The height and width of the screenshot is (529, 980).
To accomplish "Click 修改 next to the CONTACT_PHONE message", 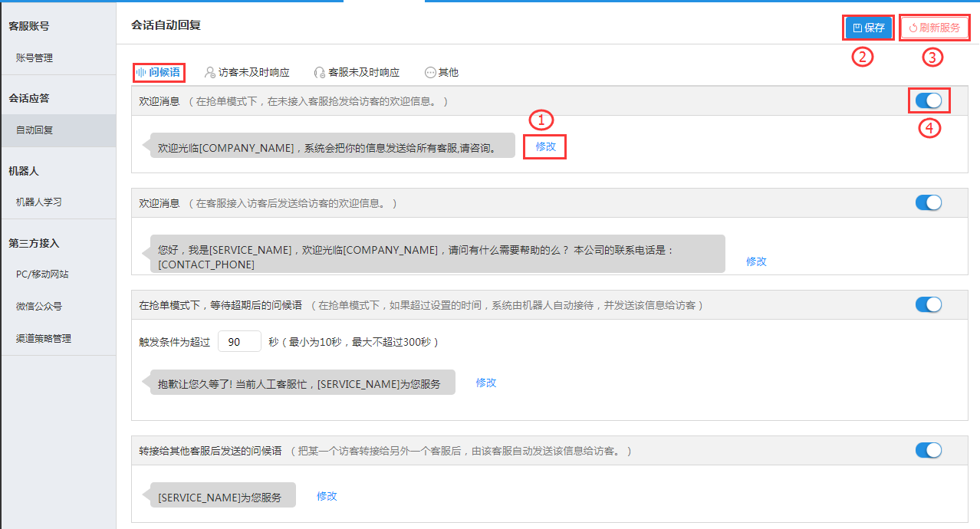I will click(756, 261).
